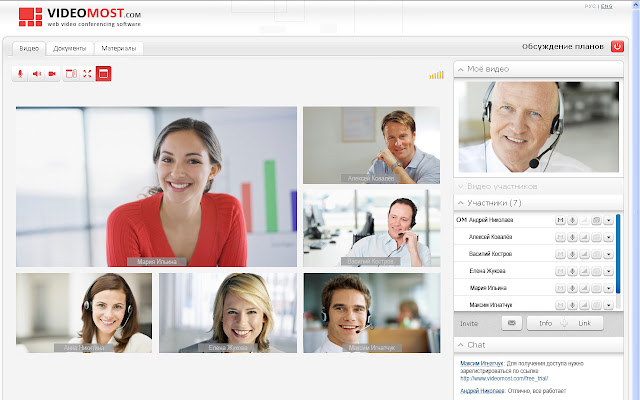Toggle the red camera video button
Screen dimensions: 640x400
[52, 74]
